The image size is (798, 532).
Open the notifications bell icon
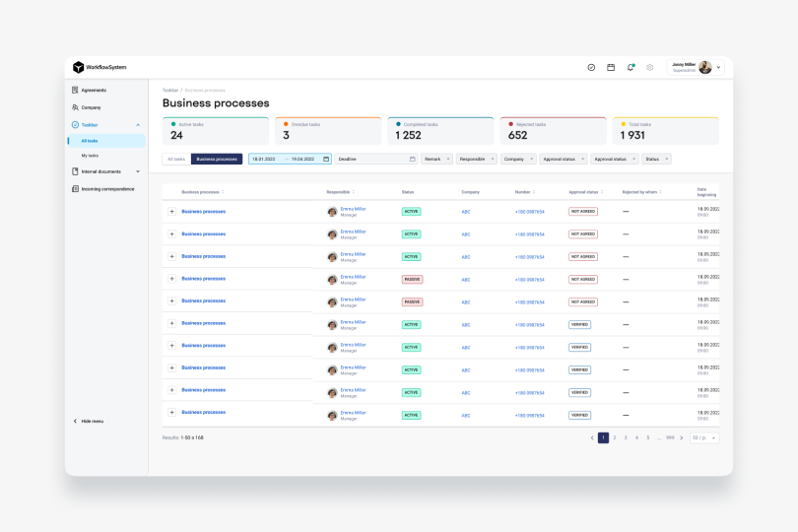[631, 67]
